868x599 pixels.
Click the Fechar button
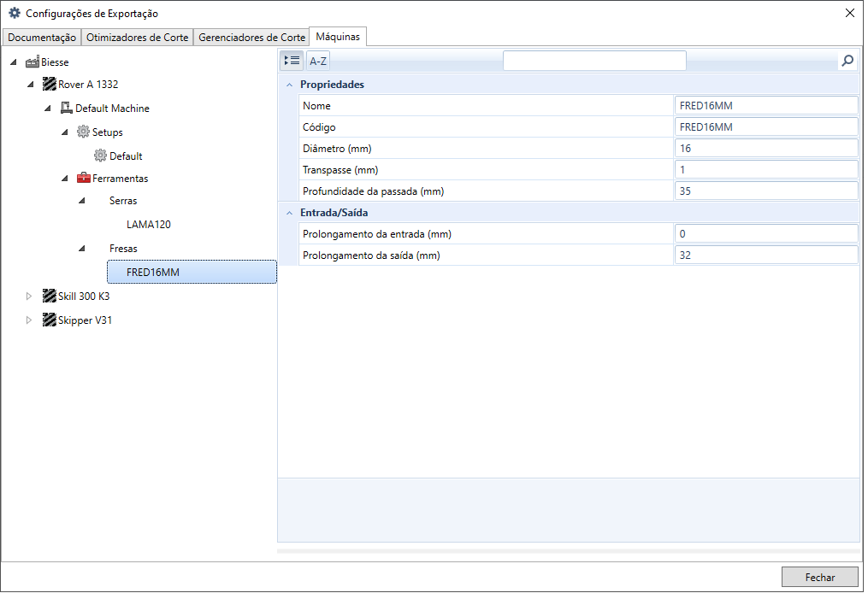(820, 577)
